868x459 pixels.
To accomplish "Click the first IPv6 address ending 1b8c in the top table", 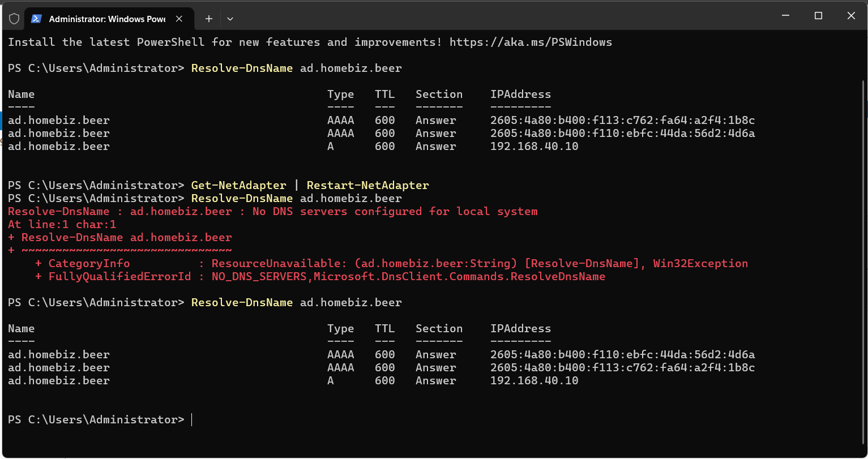I will pos(623,120).
